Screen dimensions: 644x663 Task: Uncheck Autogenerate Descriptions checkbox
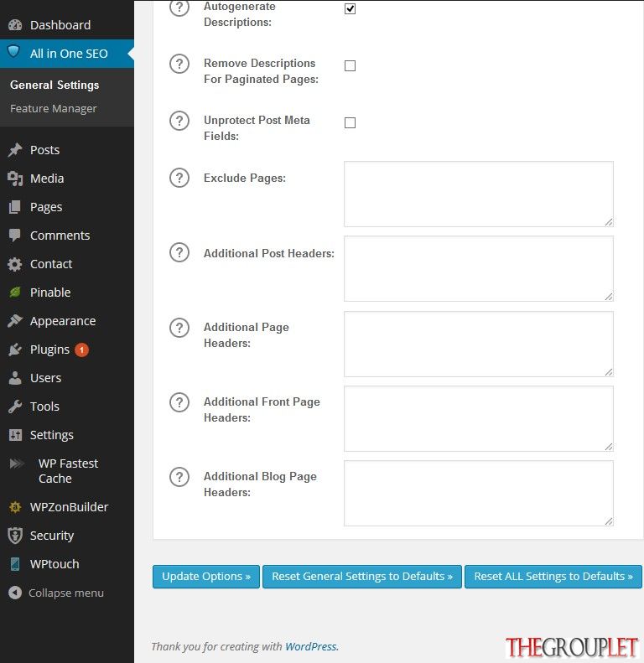(350, 8)
